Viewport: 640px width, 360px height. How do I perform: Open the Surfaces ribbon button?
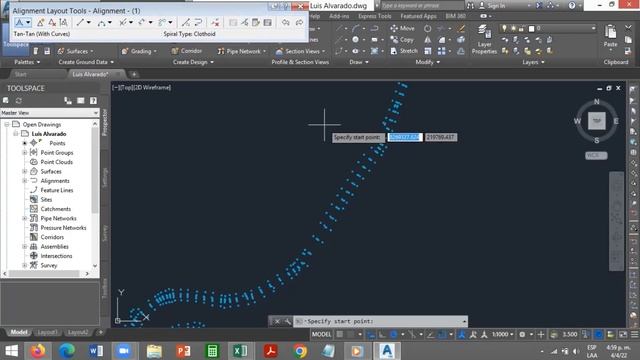point(76,51)
